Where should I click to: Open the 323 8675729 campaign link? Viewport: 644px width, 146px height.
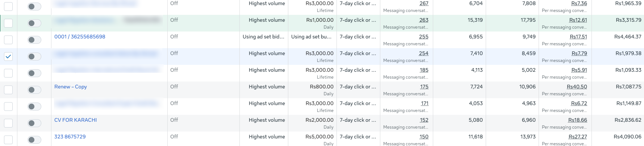click(70, 137)
